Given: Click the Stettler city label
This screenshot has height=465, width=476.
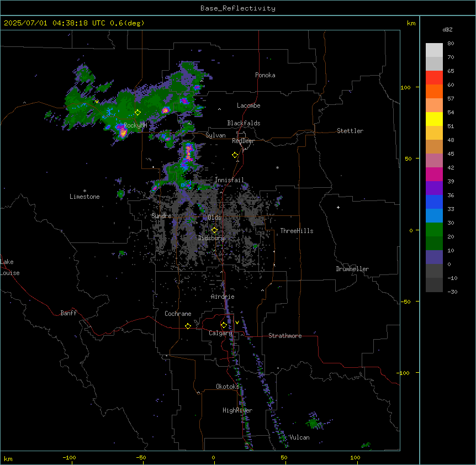Looking at the screenshot, I should point(350,131).
